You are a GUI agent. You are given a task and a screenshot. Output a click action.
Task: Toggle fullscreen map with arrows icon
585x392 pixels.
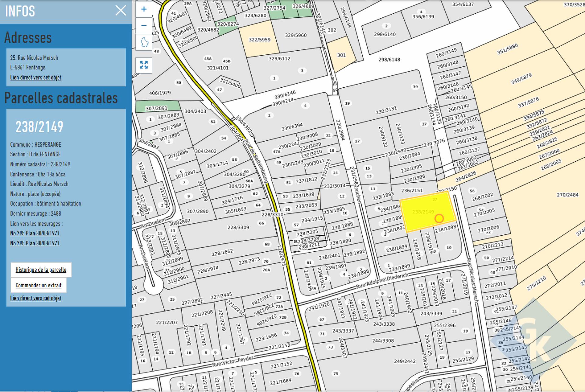tap(144, 65)
